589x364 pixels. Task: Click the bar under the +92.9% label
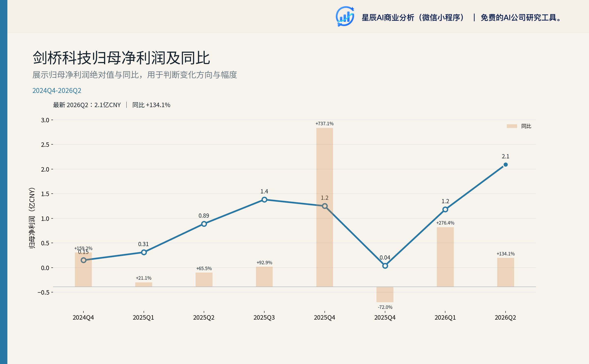(264, 277)
